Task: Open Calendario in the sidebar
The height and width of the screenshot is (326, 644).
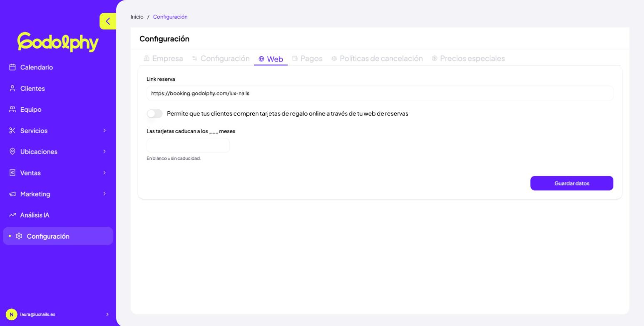Action: coord(58,67)
